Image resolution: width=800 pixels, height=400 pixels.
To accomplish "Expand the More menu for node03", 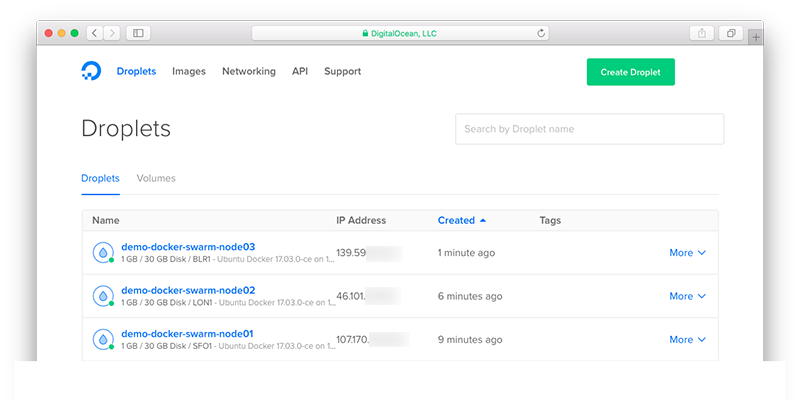I will [x=687, y=253].
